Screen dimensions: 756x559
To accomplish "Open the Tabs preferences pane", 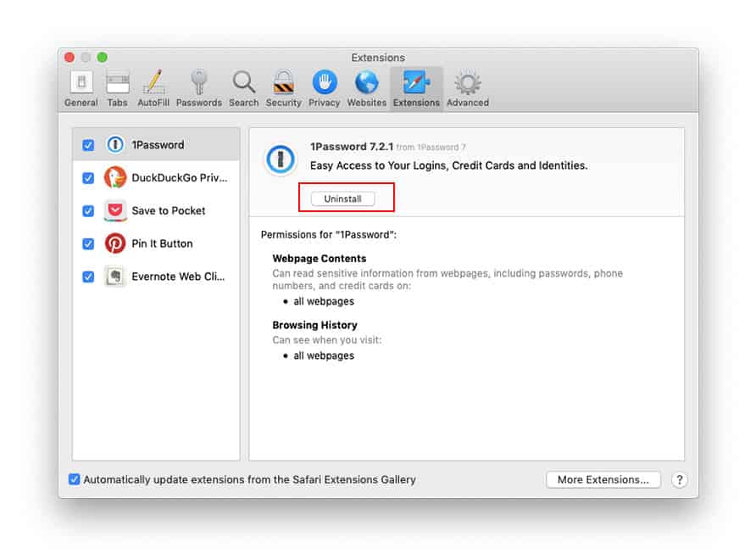I will [117, 89].
